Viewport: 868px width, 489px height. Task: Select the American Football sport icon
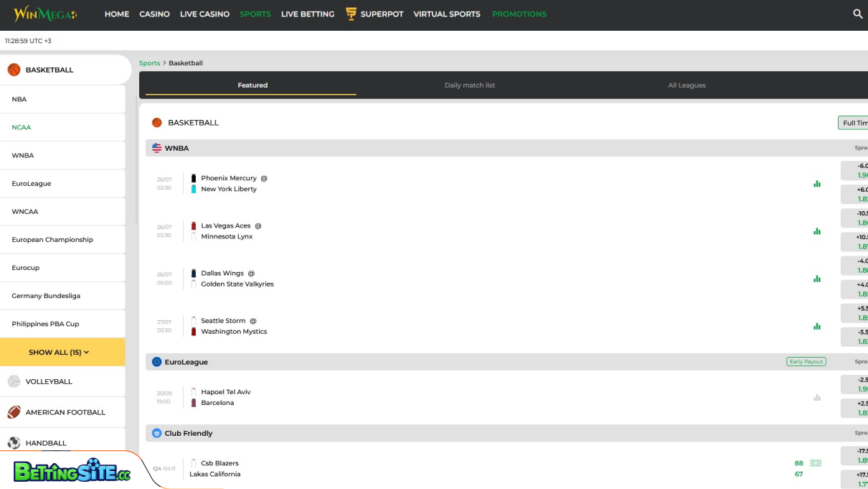[14, 412]
